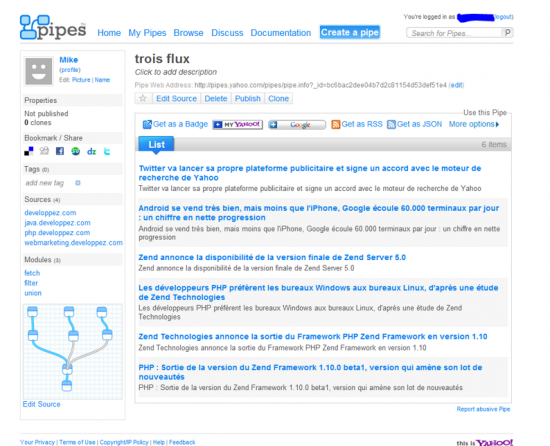The width and height of the screenshot is (550, 446).
Task: Open the fetch module link
Action: click(x=32, y=273)
